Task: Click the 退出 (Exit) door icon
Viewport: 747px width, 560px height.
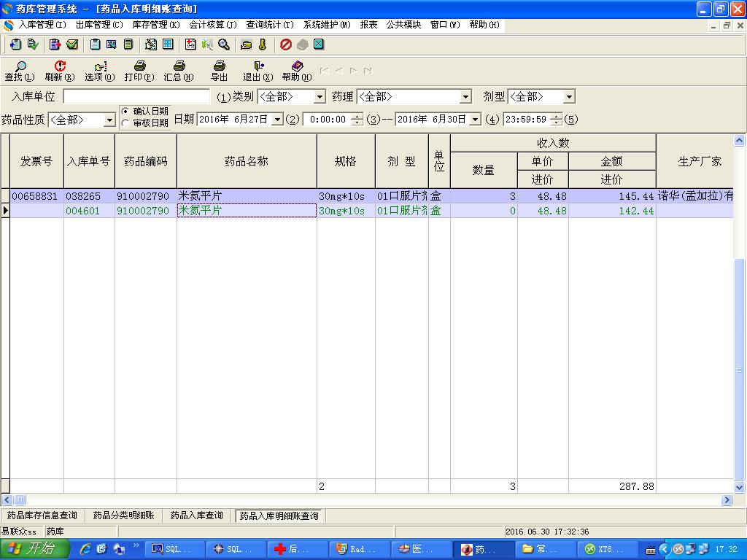Action: (258, 66)
